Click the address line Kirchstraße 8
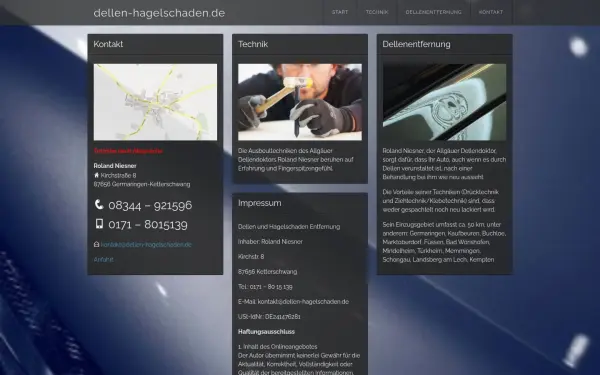Screen dimensions: 600x375 tap(118, 176)
